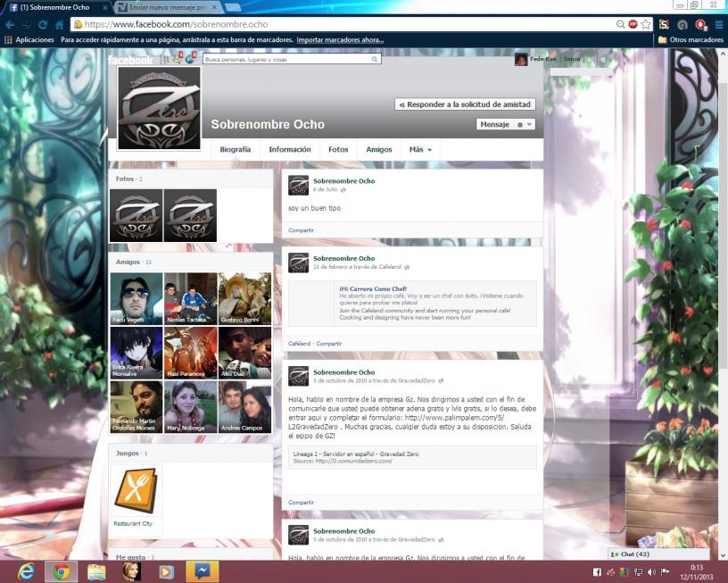The width and height of the screenshot is (728, 583).
Task: Open friend Andree Campos's thumbnail
Action: pos(244,407)
